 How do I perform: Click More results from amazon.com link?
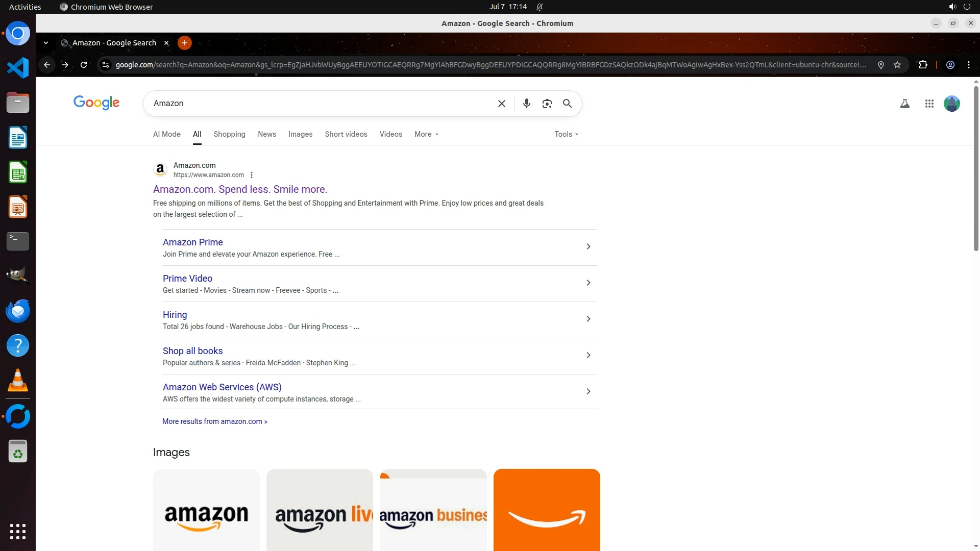(214, 421)
